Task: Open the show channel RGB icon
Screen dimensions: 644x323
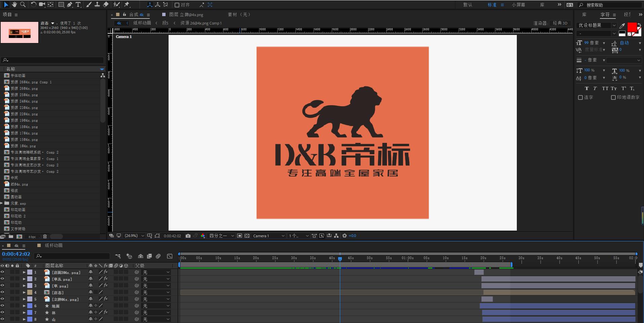Action: click(203, 236)
